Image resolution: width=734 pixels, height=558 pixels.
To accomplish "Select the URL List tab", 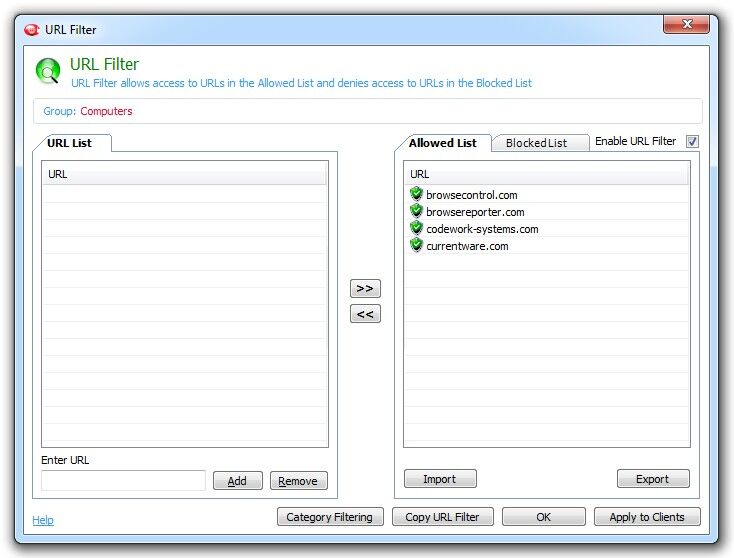I will [70, 143].
